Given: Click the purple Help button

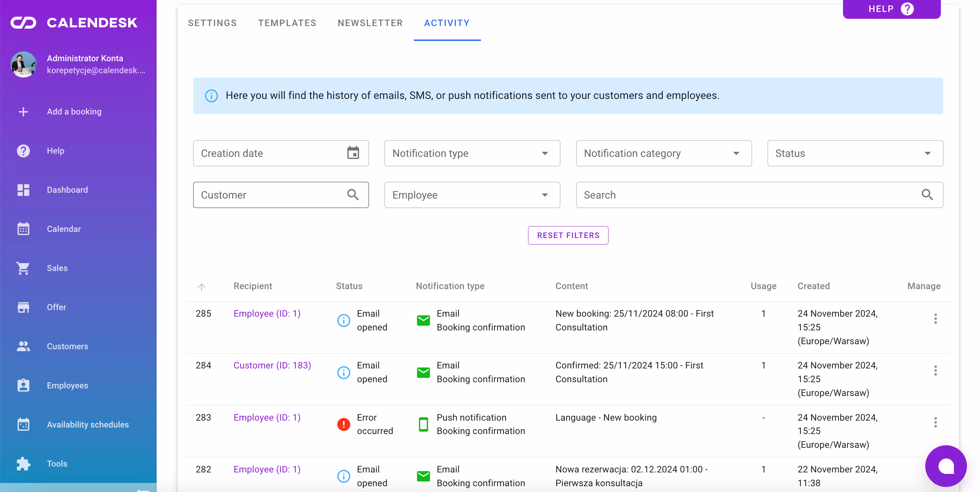Looking at the screenshot, I should 891,9.
